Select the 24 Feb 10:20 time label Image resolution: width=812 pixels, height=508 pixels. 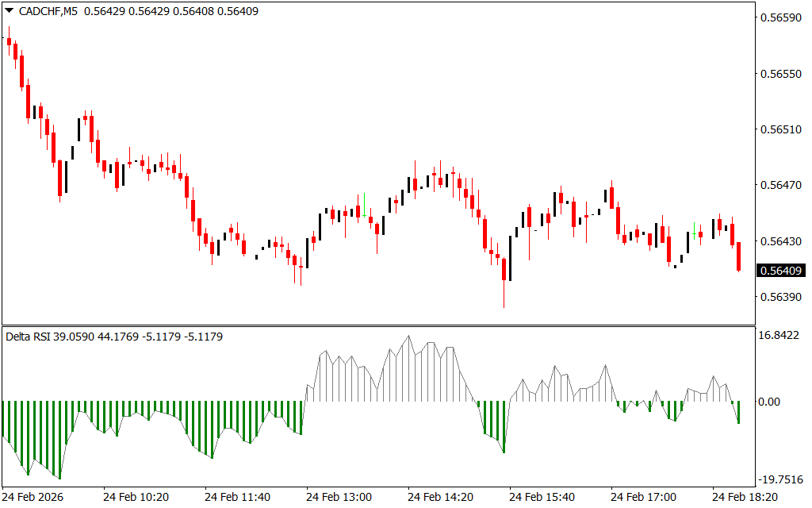136,497
